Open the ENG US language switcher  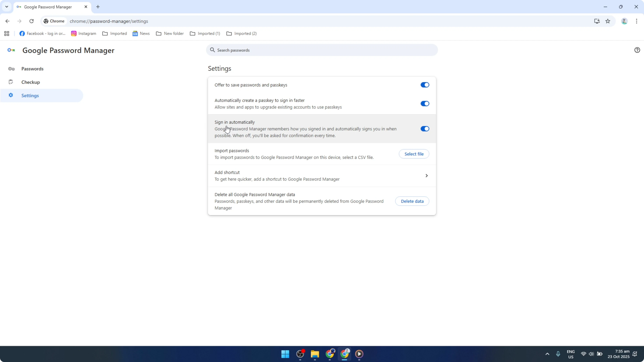pyautogui.click(x=570, y=354)
